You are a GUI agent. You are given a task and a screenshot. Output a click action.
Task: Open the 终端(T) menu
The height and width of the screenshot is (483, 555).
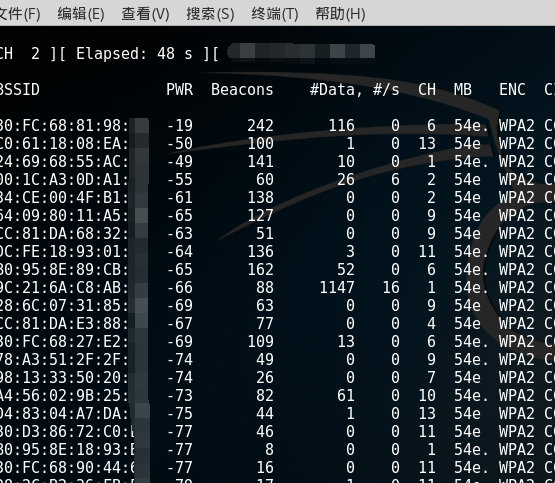[x=275, y=14]
